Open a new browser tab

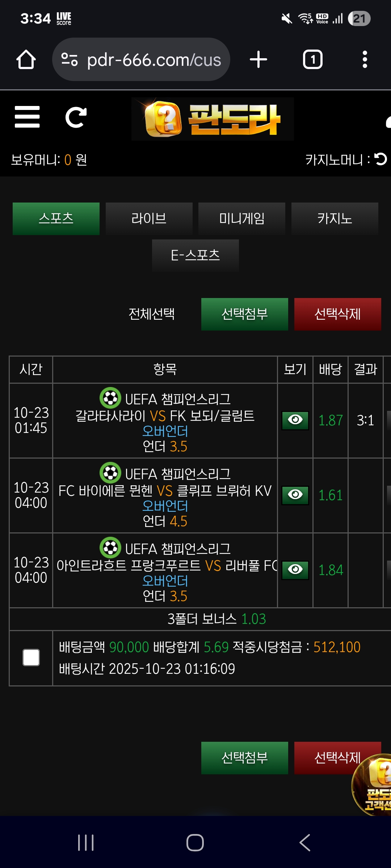[x=258, y=60]
